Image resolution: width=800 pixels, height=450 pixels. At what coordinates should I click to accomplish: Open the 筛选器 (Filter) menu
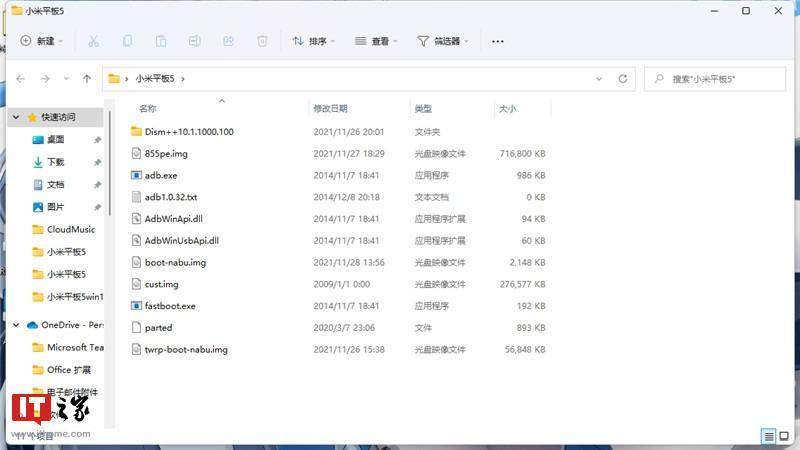[x=444, y=41]
